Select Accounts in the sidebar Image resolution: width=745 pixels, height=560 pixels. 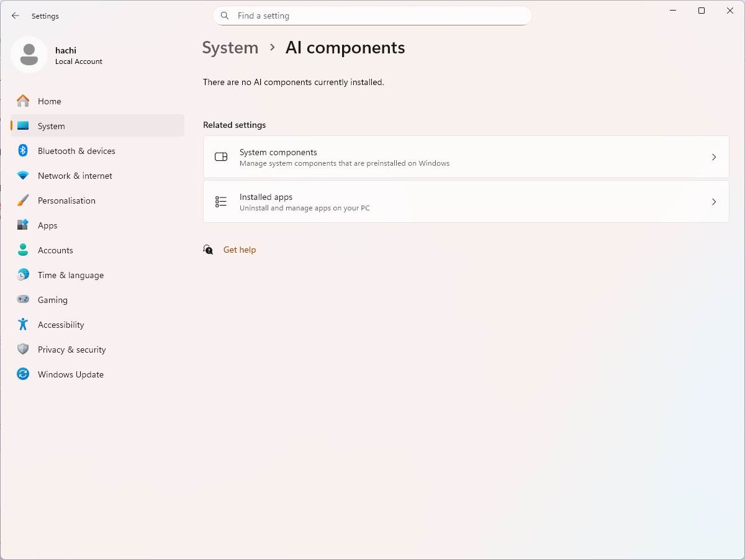point(97,250)
